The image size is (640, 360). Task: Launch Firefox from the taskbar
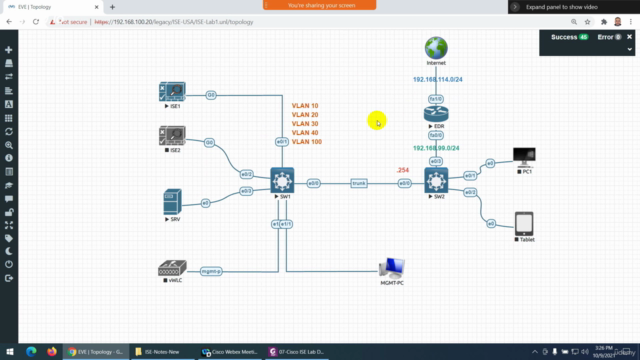coord(52,351)
